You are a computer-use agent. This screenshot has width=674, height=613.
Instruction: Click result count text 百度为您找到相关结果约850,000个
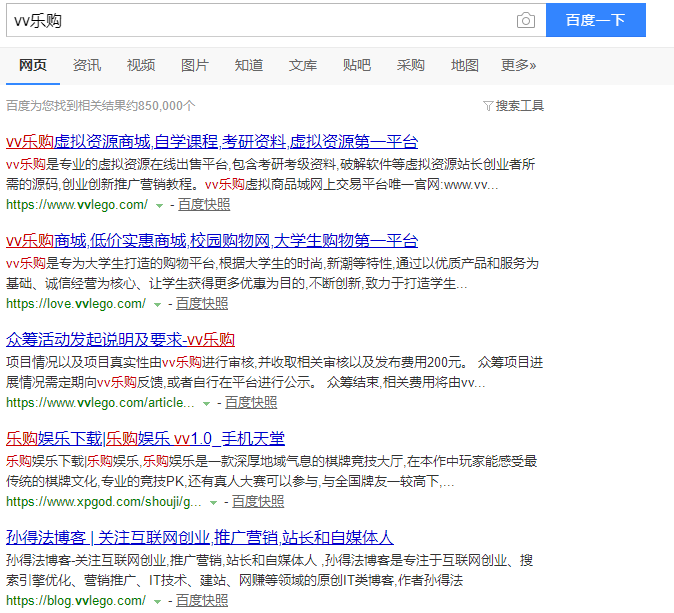[x=101, y=106]
